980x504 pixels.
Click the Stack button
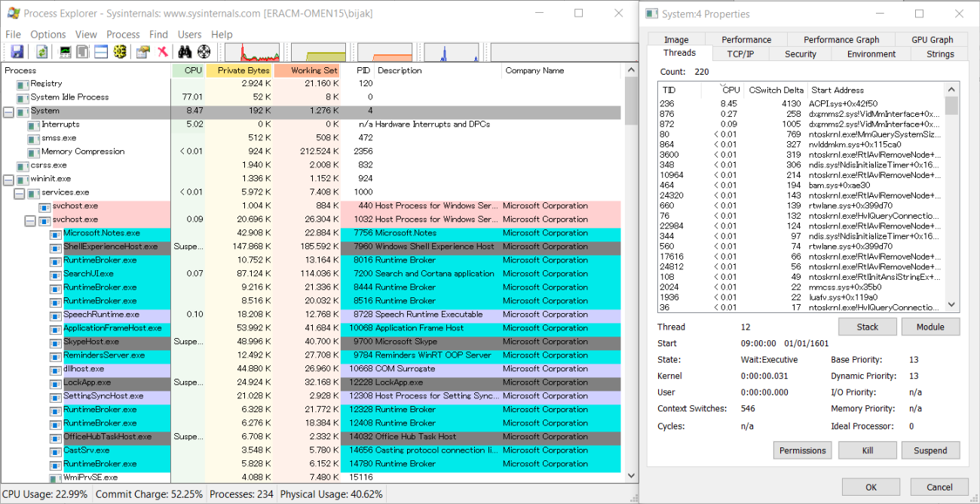pyautogui.click(x=868, y=327)
